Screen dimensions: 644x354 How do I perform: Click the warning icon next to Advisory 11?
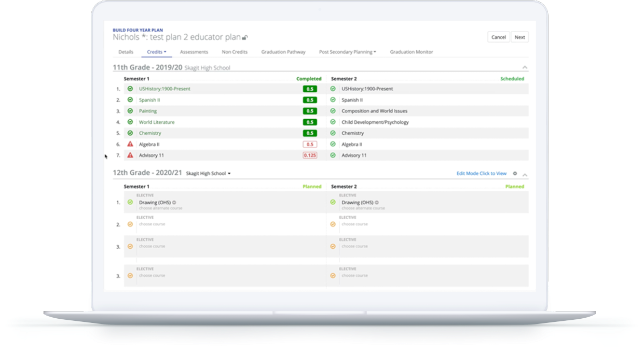[x=130, y=155]
